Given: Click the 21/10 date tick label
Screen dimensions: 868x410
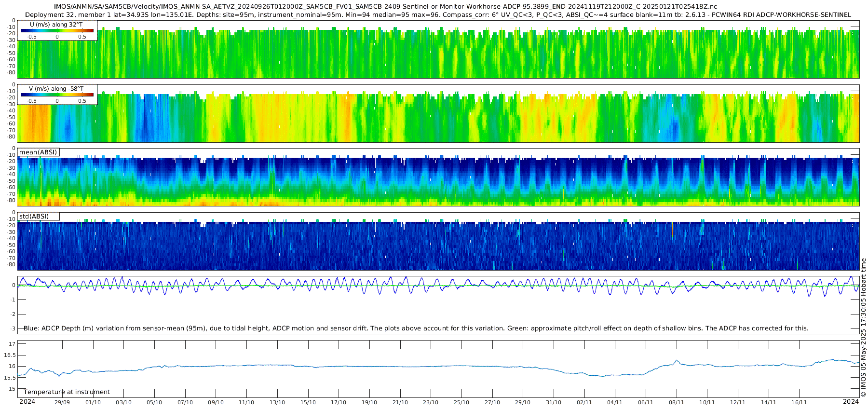Looking at the screenshot, I should tap(400, 402).
